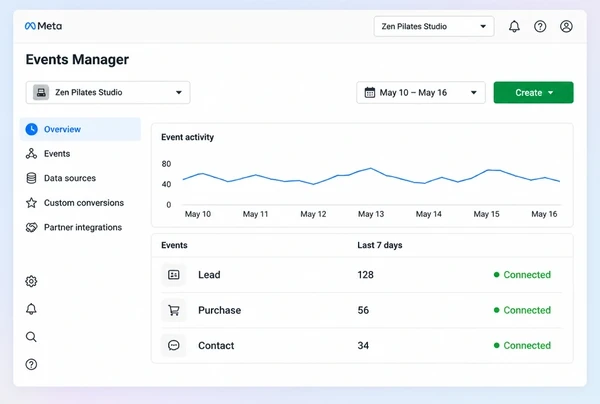Image resolution: width=600 pixels, height=404 pixels.
Task: Select the Overview menu item
Action: point(80,129)
